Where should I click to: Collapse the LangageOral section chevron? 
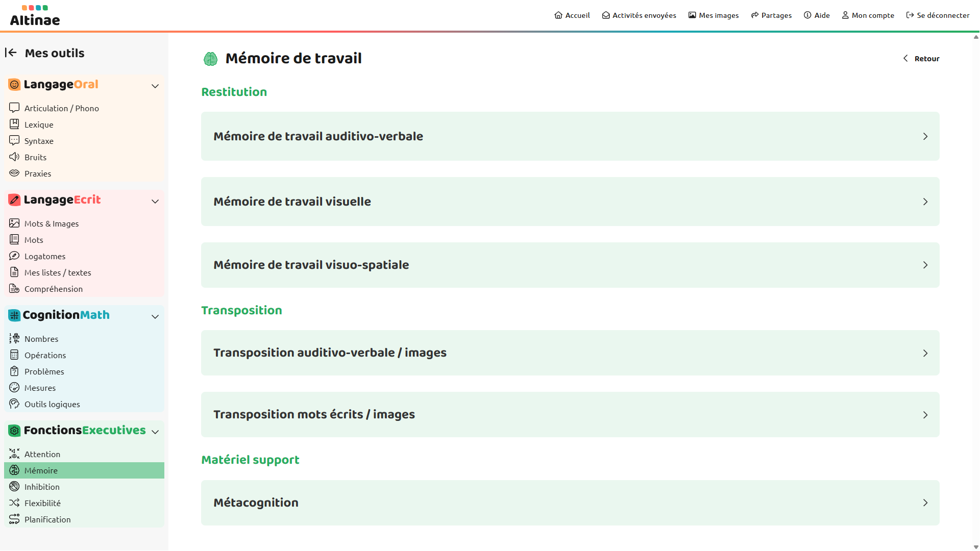click(x=155, y=86)
